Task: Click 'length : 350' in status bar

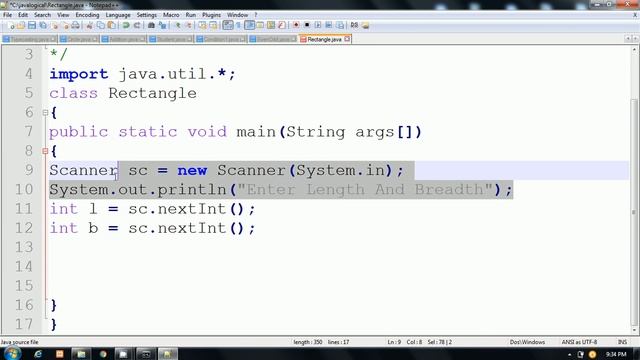Action: [x=308, y=342]
